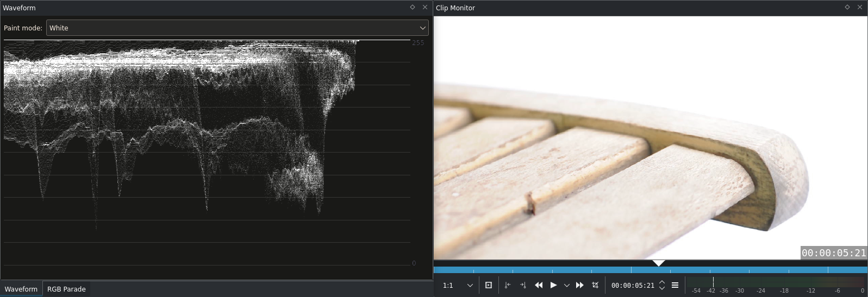Close the Clip Monitor panel
This screenshot has height=297, width=868.
[x=859, y=8]
